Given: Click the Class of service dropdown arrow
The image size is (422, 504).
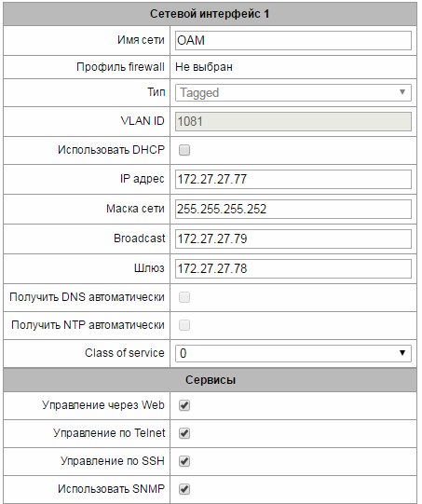Looking at the screenshot, I should tap(402, 353).
